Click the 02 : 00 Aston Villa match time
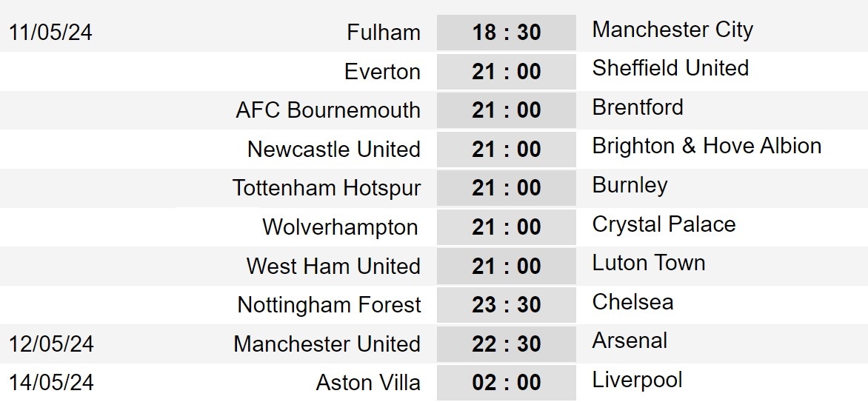Screen dimensions: 868x402 [507, 383]
